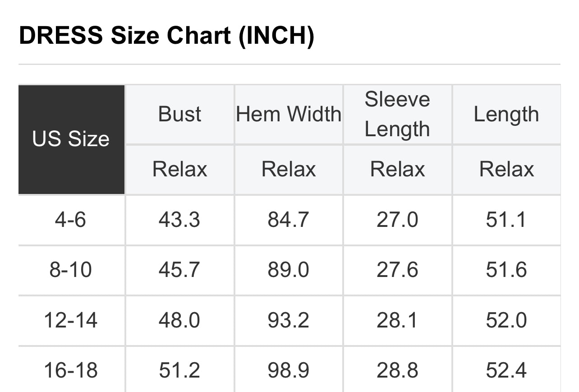
Task: Select the 16-18 size row label
Action: 71,371
